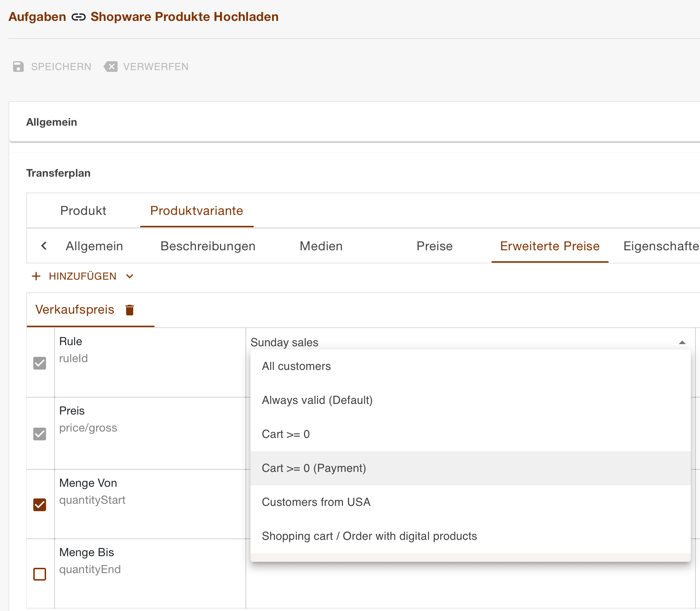Delete Verkaufspreis with the trash icon
The height and width of the screenshot is (611, 700).
click(x=130, y=310)
